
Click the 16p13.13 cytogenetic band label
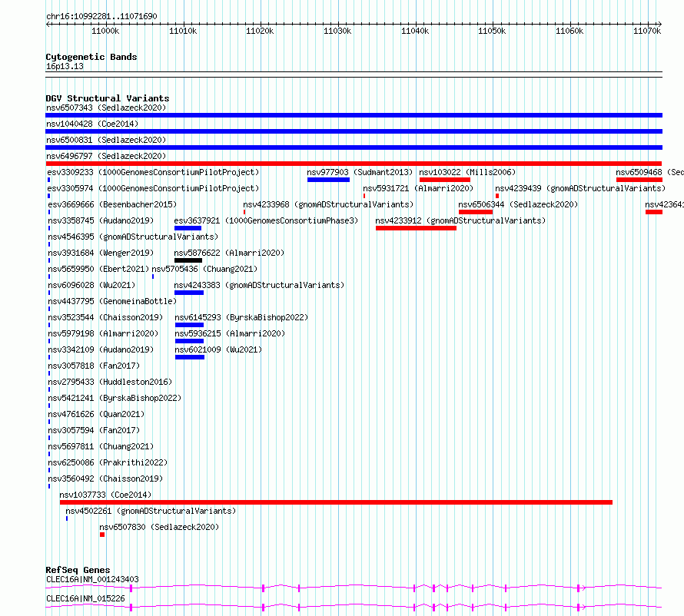65,66
